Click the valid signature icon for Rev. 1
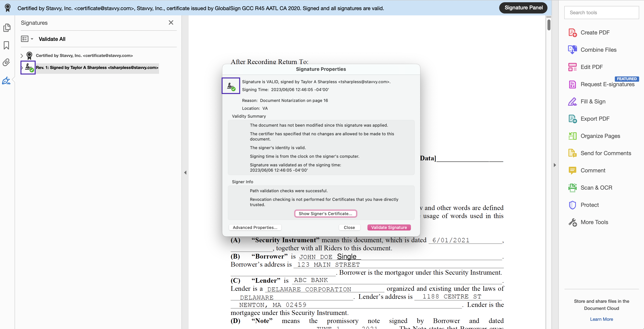 click(29, 68)
